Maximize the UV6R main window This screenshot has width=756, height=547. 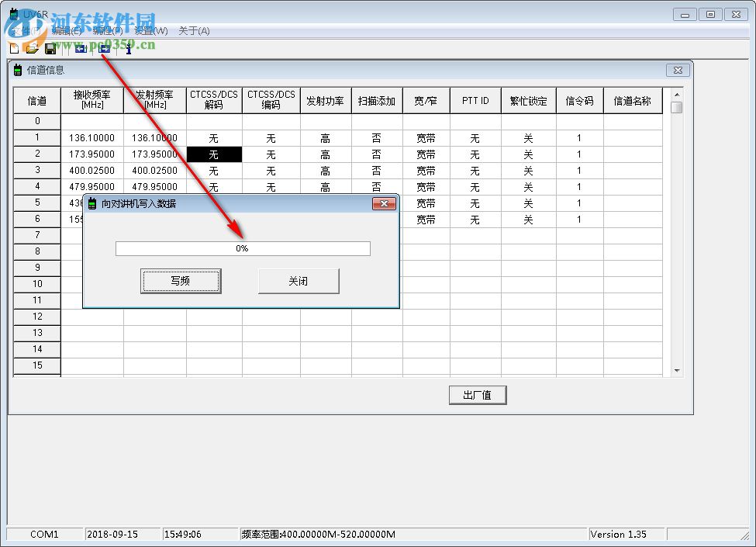(710, 15)
